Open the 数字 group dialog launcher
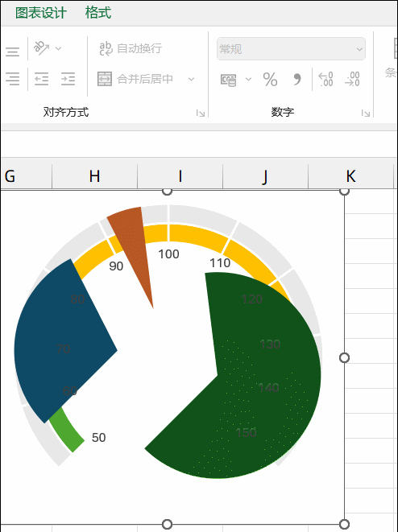Image resolution: width=398 pixels, height=532 pixels. 366,113
